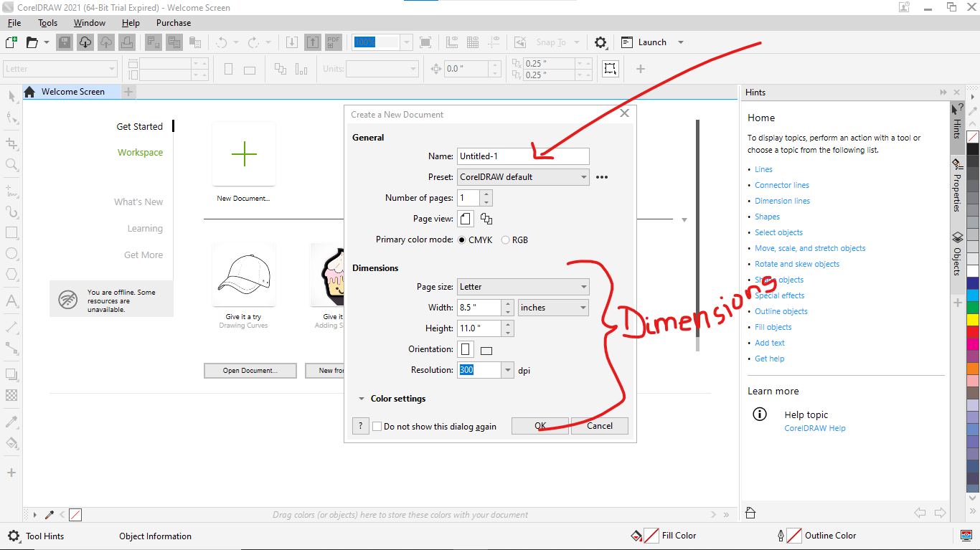Check Do not show this dialog again
Screen dimensions: 980x550
(x=377, y=427)
